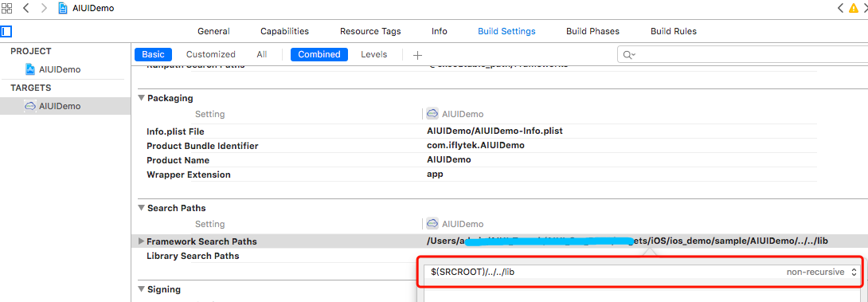Image resolution: width=868 pixels, height=302 pixels.
Task: Switch filter to Customized settings
Action: tap(211, 54)
